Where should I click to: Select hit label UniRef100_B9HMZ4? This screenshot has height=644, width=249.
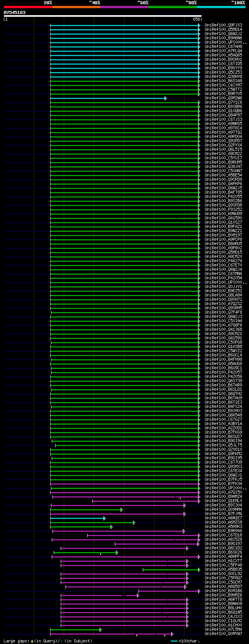[x=223, y=496]
